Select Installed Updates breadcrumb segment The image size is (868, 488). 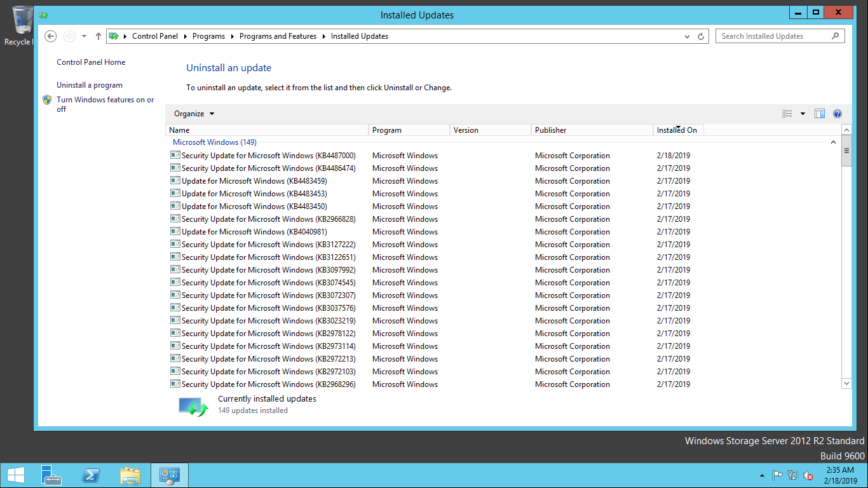click(x=360, y=36)
